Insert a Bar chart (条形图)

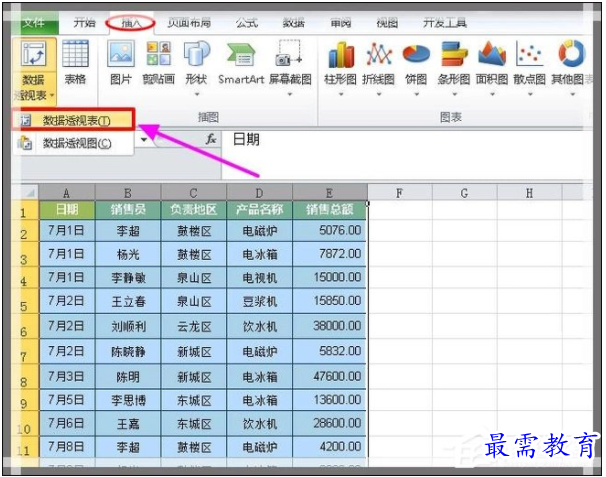point(454,54)
